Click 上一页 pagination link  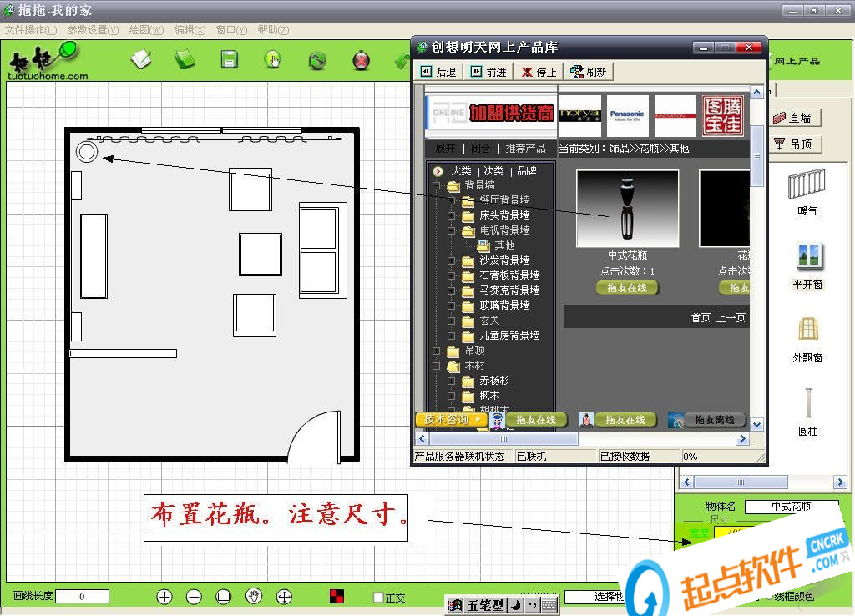[x=731, y=318]
